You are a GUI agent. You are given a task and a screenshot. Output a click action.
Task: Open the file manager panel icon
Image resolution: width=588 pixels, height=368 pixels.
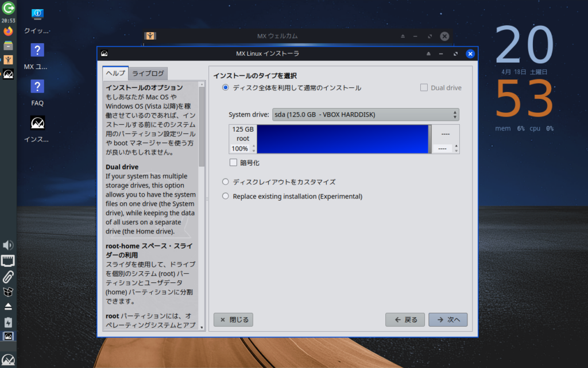8,45
